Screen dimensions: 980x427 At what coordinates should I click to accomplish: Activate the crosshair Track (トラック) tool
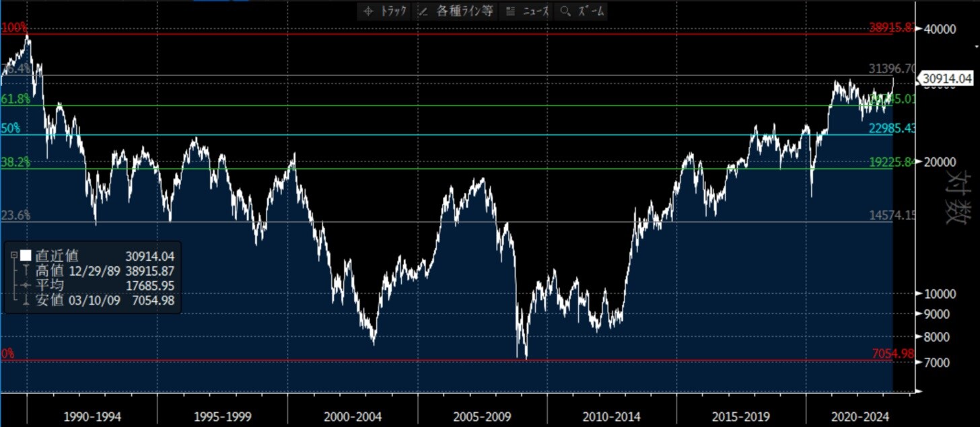coord(384,11)
